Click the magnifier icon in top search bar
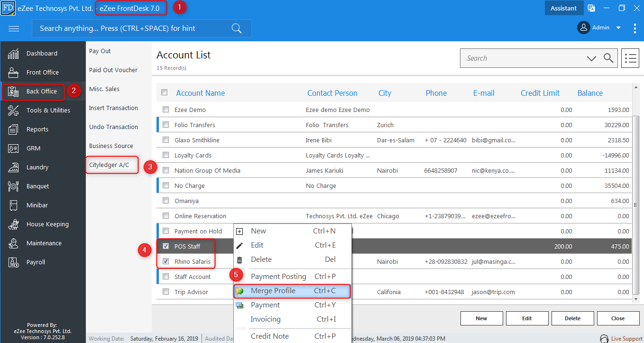This screenshot has height=343, width=644. pos(237,28)
